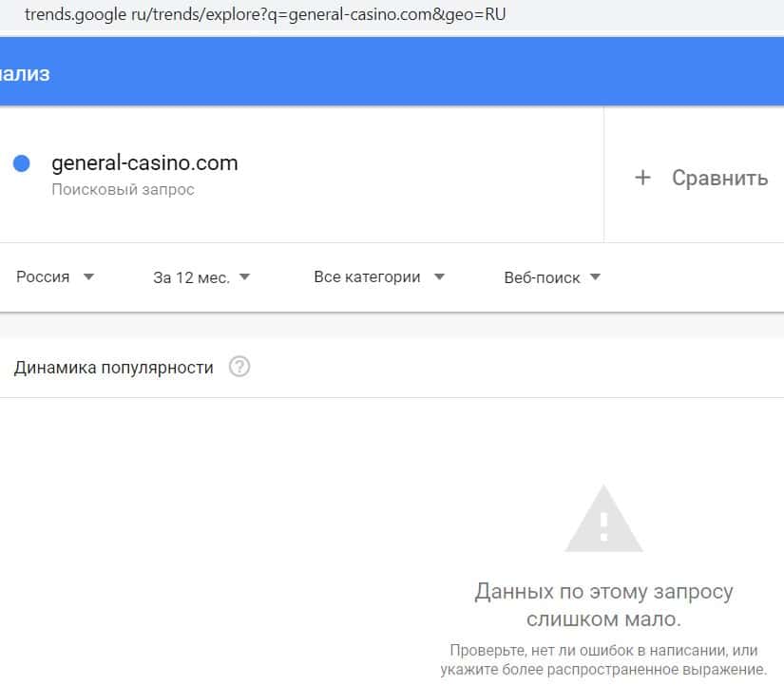Image resolution: width=784 pixels, height=685 pixels.
Task: Click the blue dot beside general-casino.com
Action: (x=22, y=163)
